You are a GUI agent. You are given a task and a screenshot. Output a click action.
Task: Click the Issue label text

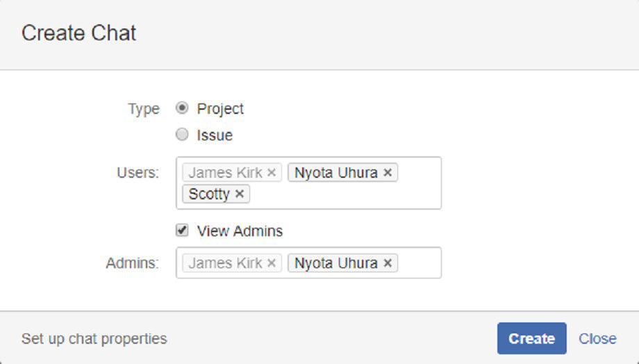tap(215, 135)
